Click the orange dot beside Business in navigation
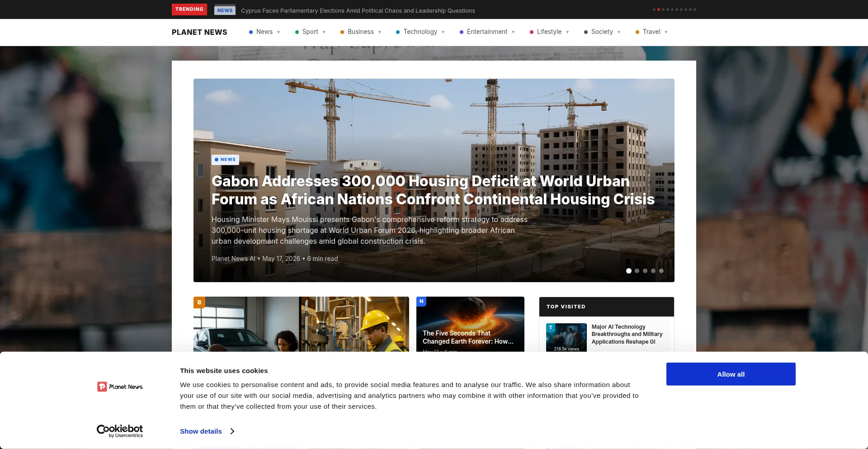The image size is (868, 449). click(342, 32)
